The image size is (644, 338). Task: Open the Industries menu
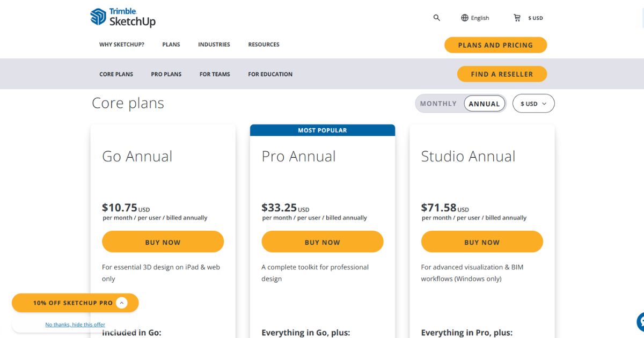pos(214,45)
